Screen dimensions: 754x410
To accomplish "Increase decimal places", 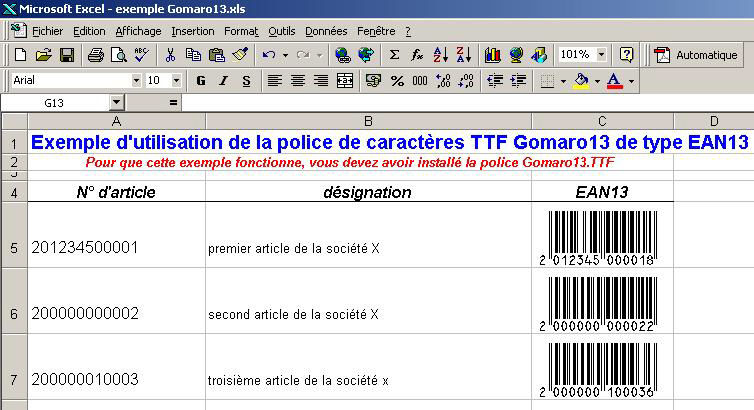I will (443, 80).
